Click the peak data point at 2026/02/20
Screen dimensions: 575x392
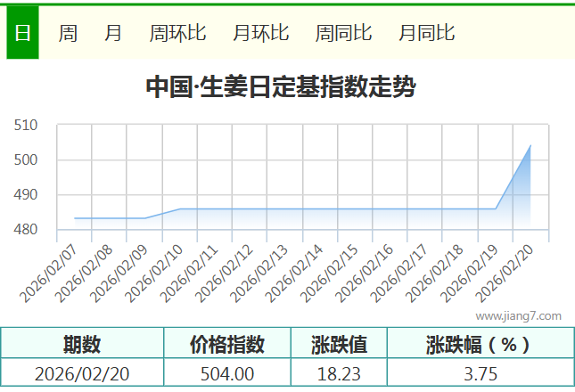point(530,145)
